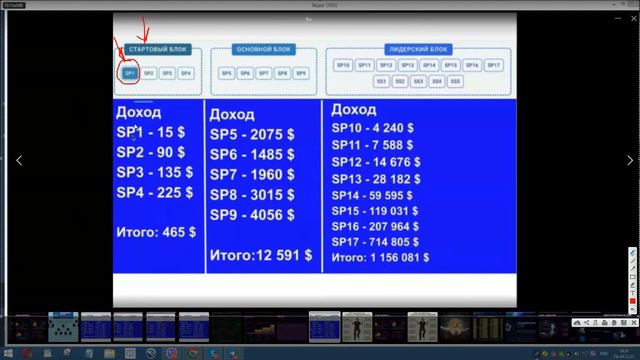Select the SP3 button
Screen dimensions: 640x360
click(167, 73)
